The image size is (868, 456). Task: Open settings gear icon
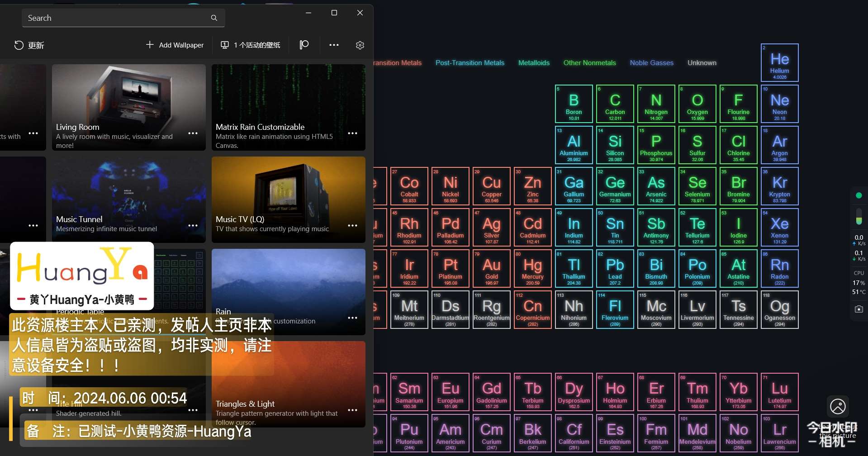[360, 45]
